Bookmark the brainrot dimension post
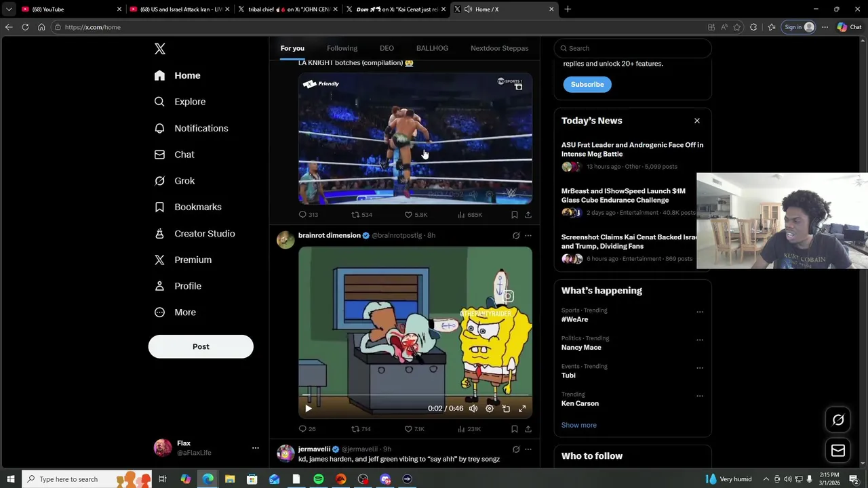 tap(515, 429)
